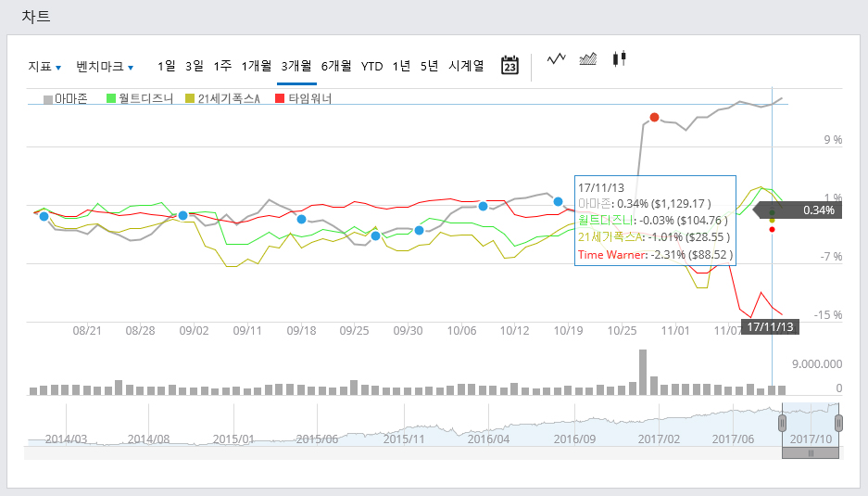The image size is (868, 496).
Task: Click the 차트 heading
Action: coord(36,17)
